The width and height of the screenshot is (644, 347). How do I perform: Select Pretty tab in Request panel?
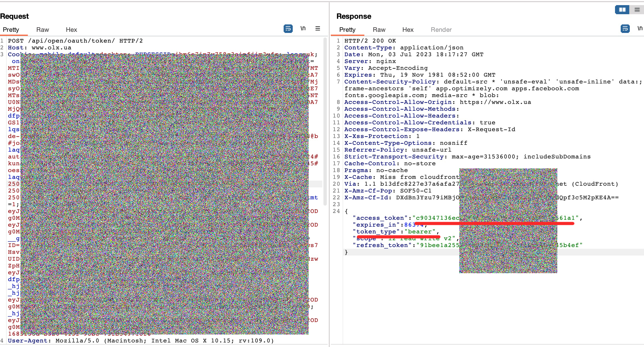point(11,30)
